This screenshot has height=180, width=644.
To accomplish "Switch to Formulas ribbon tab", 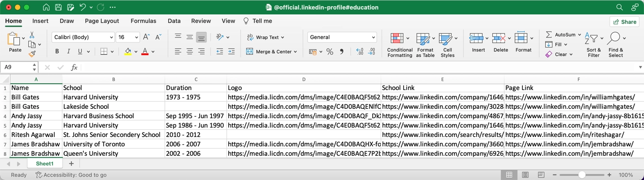I will pyautogui.click(x=144, y=21).
